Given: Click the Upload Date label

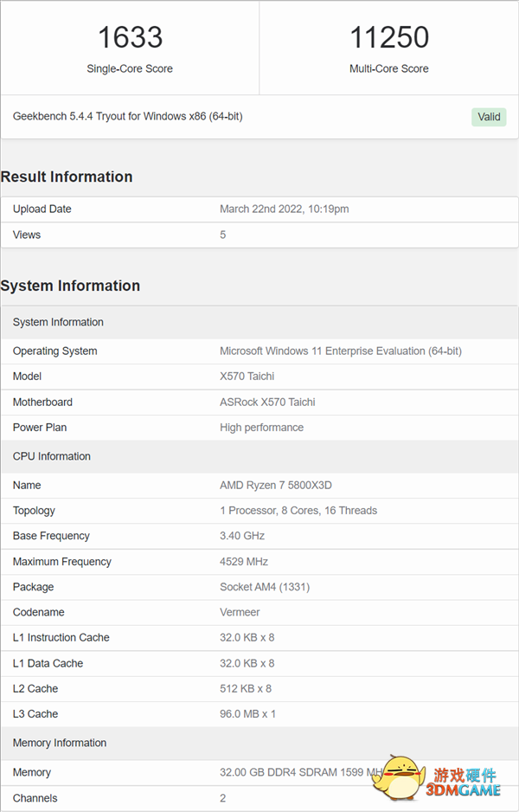Looking at the screenshot, I should pos(42,209).
